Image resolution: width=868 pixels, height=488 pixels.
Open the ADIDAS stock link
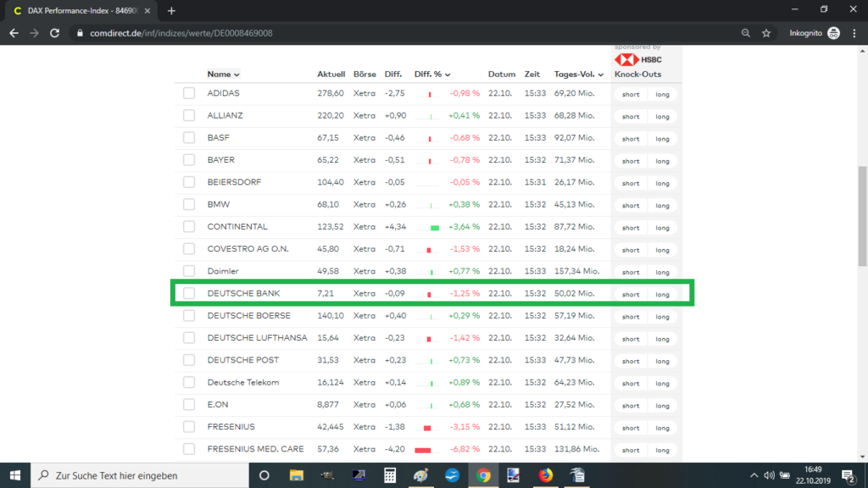pyautogui.click(x=223, y=93)
